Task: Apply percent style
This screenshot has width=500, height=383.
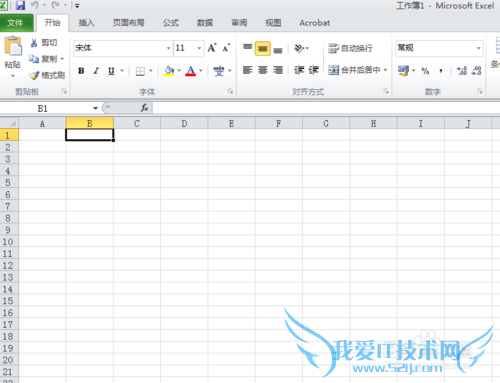Action: (x=425, y=71)
